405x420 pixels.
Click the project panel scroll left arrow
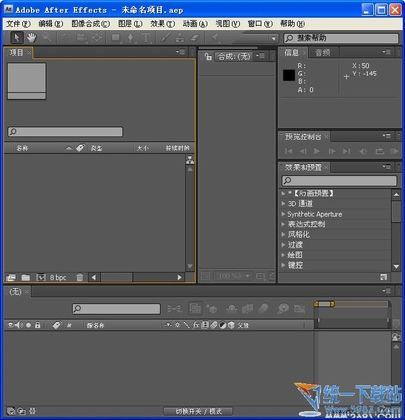tap(94, 277)
